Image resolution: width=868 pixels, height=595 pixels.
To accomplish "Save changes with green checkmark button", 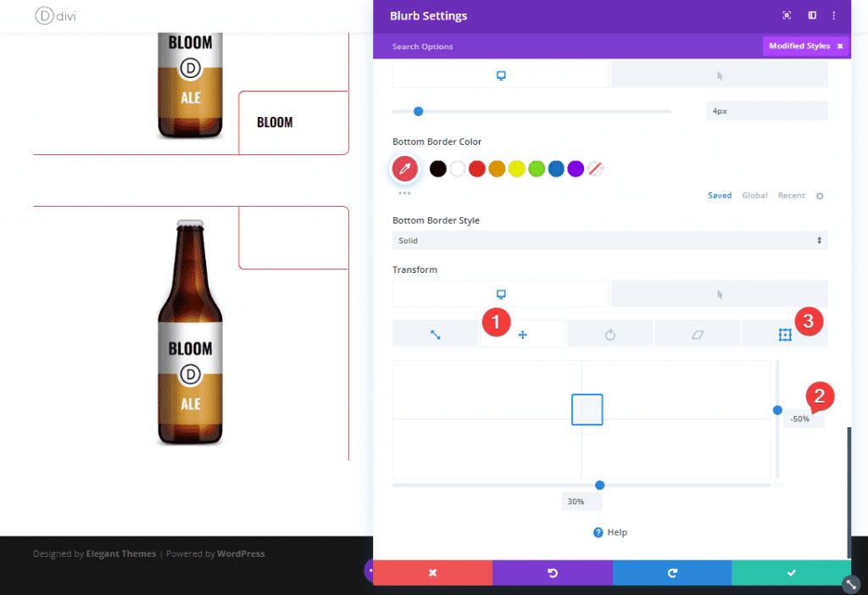I will coord(791,573).
